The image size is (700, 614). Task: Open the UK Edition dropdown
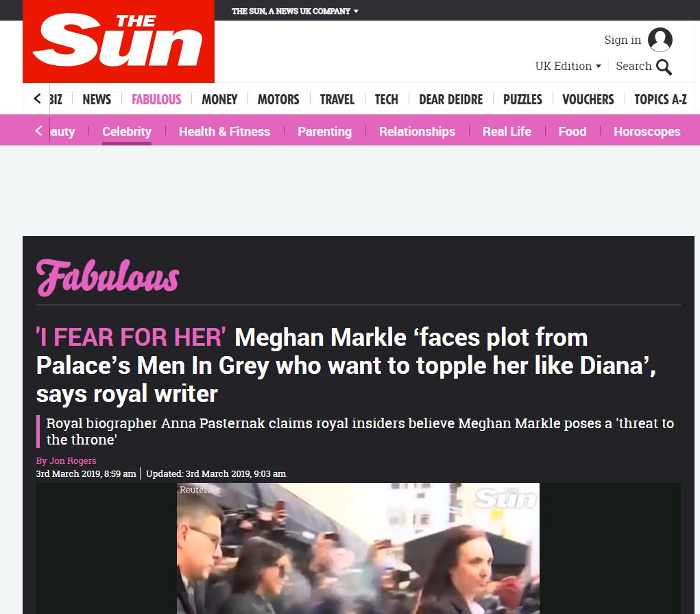[x=568, y=66]
